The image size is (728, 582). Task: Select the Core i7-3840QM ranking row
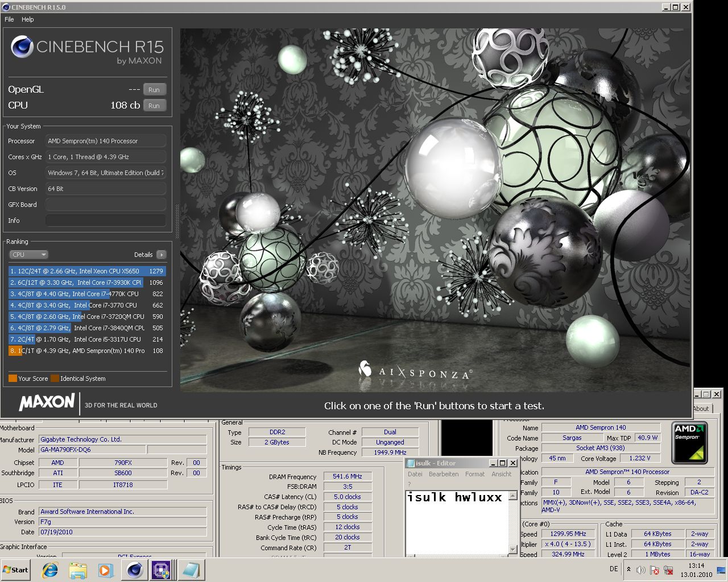click(x=87, y=328)
